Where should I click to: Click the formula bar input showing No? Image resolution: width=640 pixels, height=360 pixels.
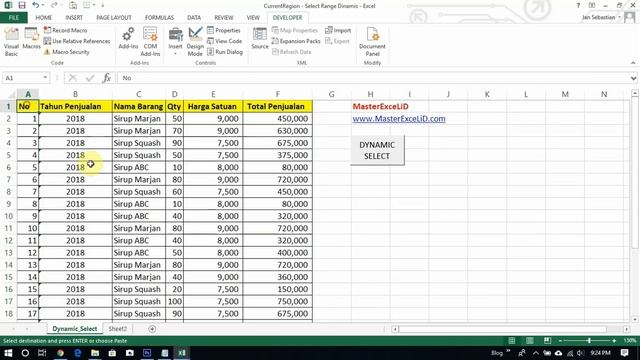(373, 78)
